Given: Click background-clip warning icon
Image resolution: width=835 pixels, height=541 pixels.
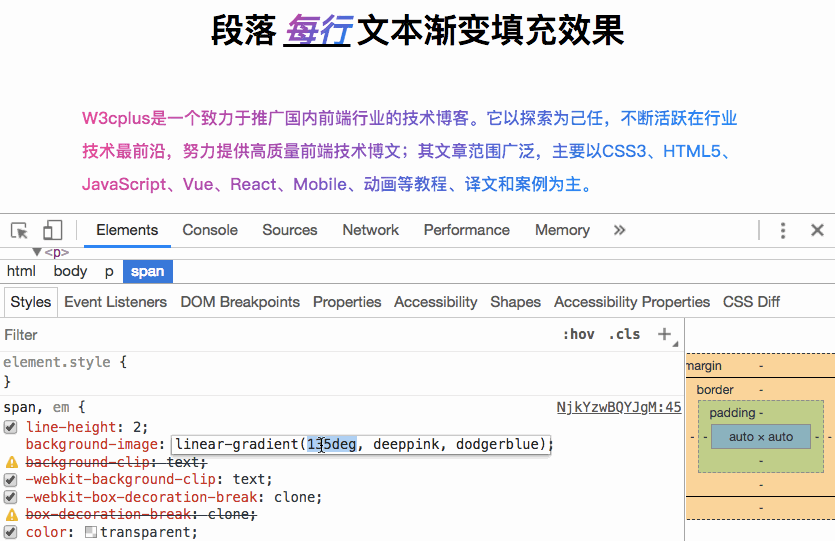Looking at the screenshot, I should coord(11,462).
